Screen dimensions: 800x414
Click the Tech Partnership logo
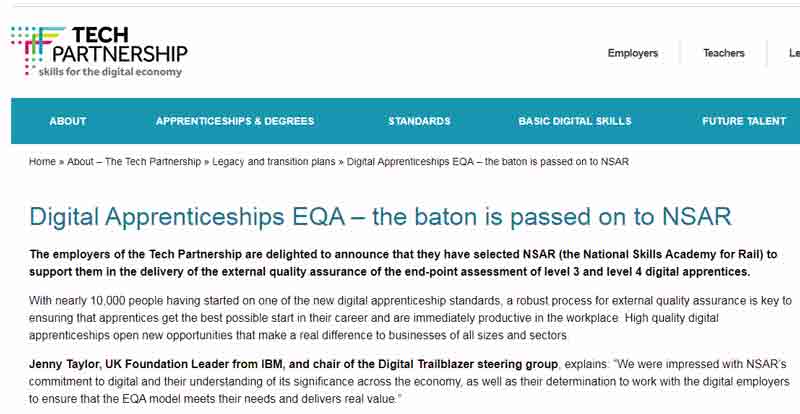point(99,51)
